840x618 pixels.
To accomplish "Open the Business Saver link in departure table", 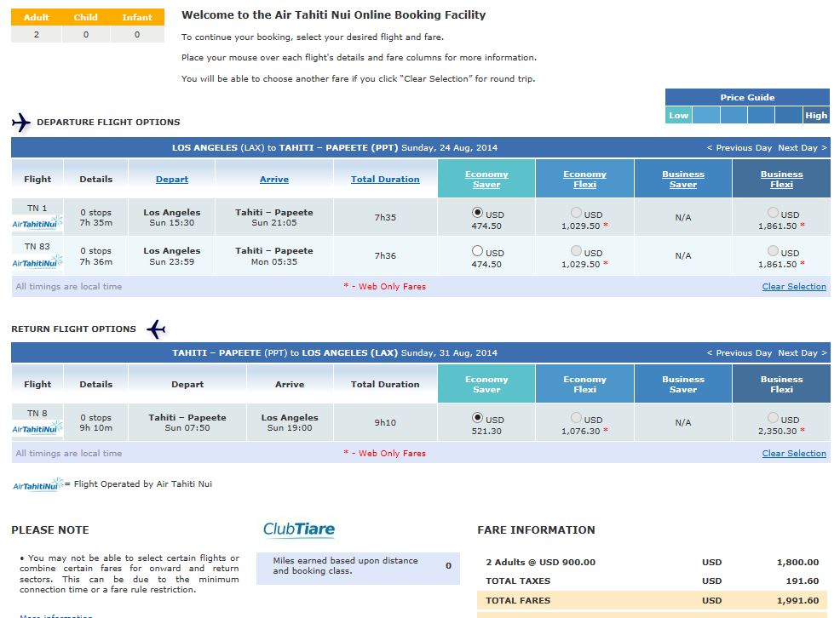I will pos(683,180).
